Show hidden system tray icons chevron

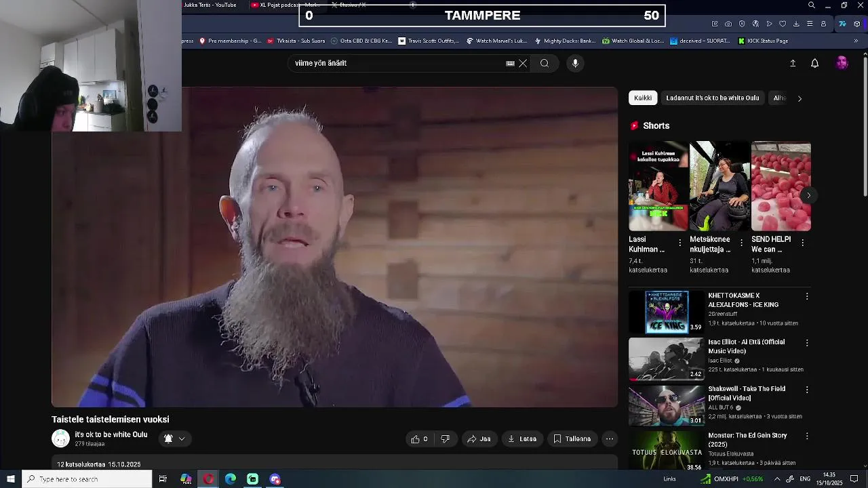click(777, 479)
